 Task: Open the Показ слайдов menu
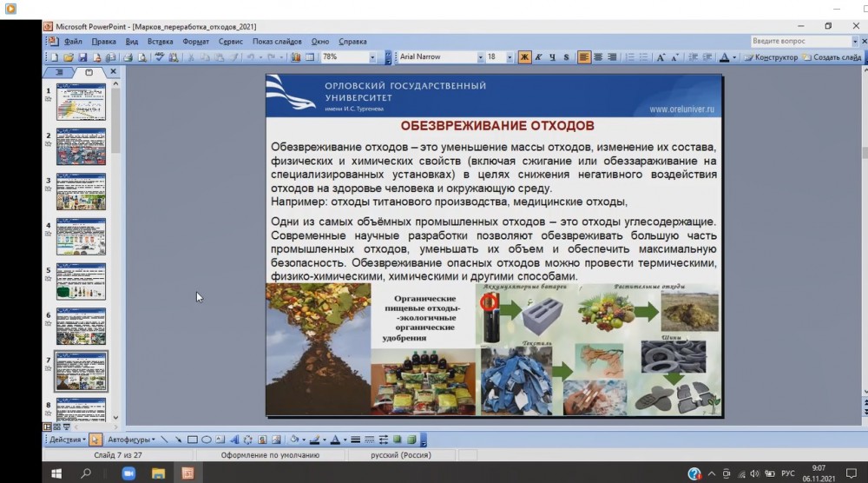tap(277, 42)
